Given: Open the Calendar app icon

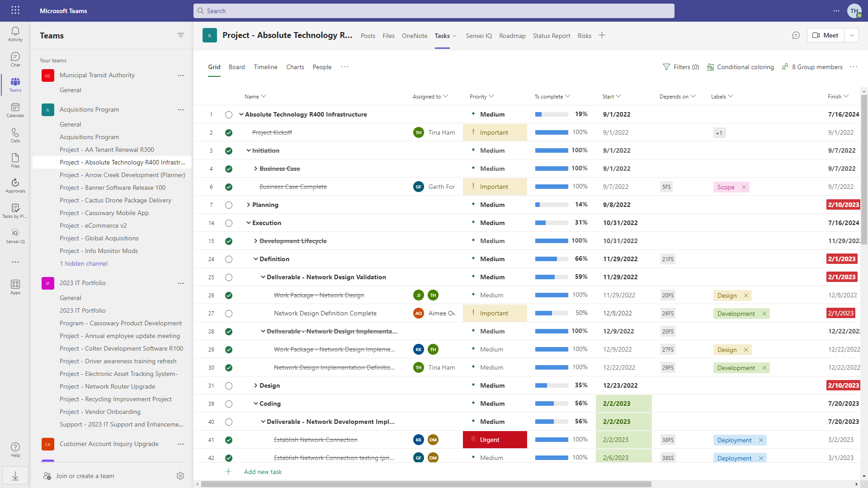Looking at the screenshot, I should click(15, 110).
